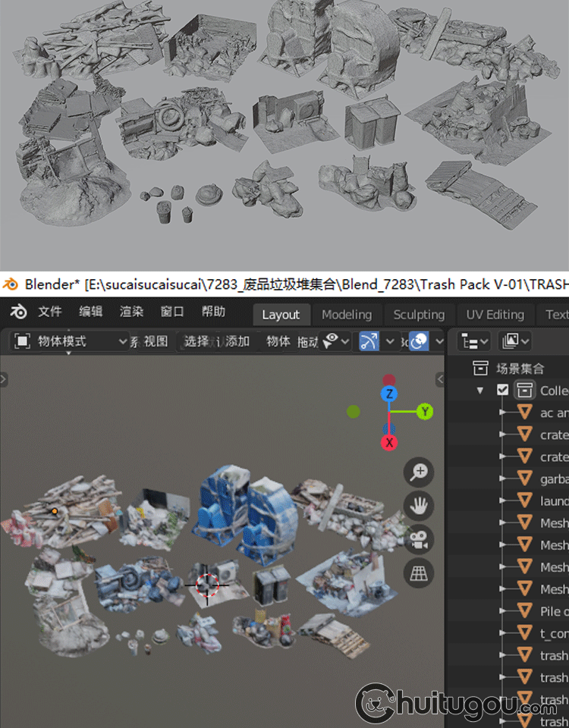Open the overlays options dropdown arrow

point(439,342)
